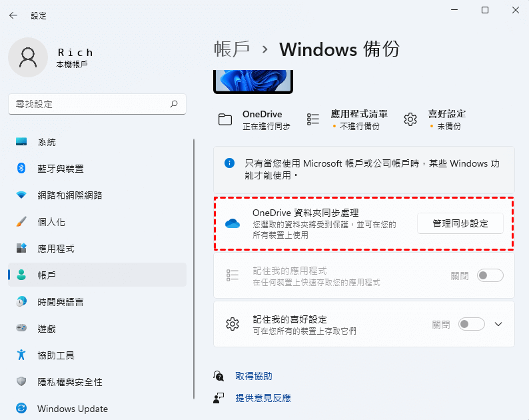Click the Wi-Fi icon for 網路和網際網路
Viewport: 529px width, 420px height.
coord(21,195)
